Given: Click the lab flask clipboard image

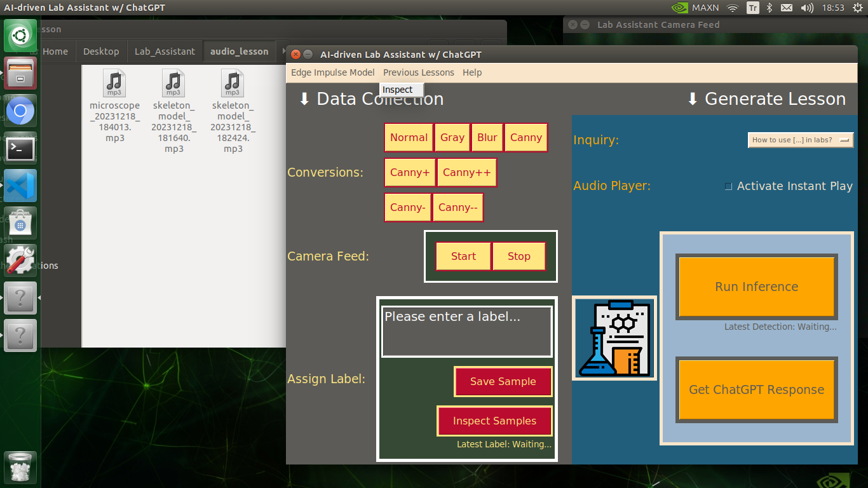Looking at the screenshot, I should [614, 338].
